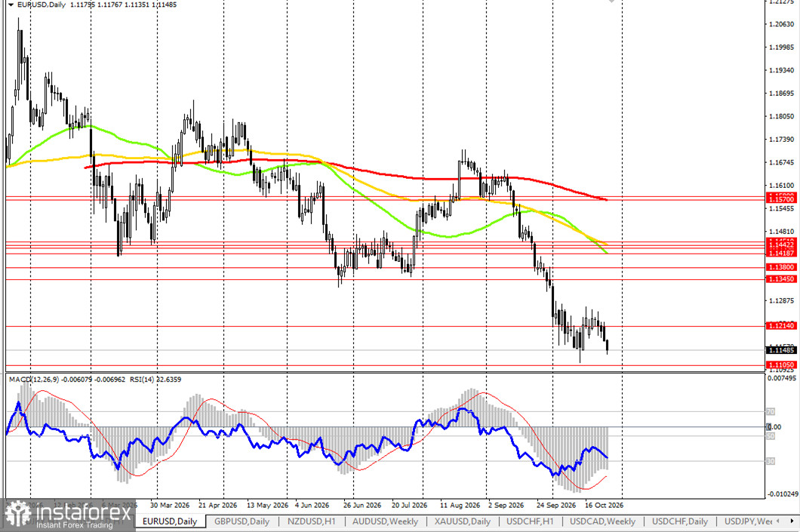Click the RSI 70 level marker
Screen dimensions: 800x532
pos(771,411)
